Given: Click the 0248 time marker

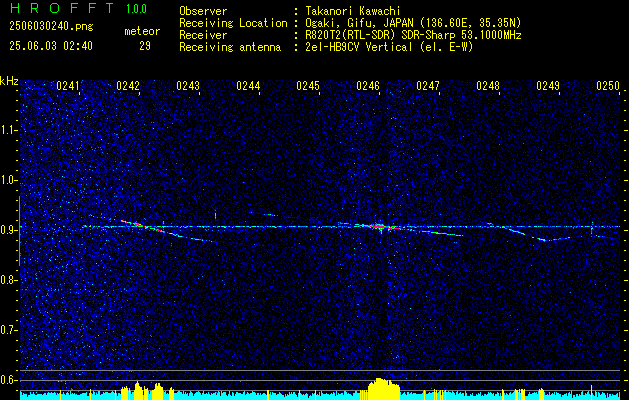Looking at the screenshot, I should (488, 86).
